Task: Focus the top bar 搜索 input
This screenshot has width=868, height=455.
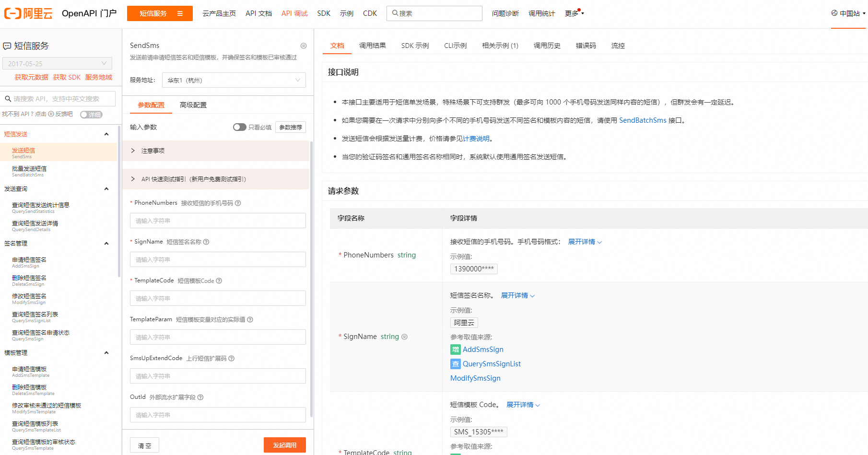Action: click(434, 13)
